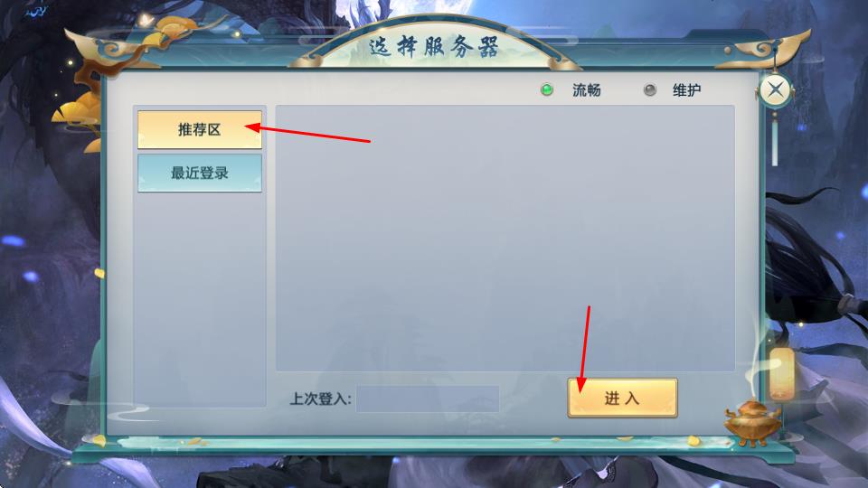This screenshot has width=868, height=488.
Task: Click the green 流畅 status indicator
Action: click(x=546, y=89)
